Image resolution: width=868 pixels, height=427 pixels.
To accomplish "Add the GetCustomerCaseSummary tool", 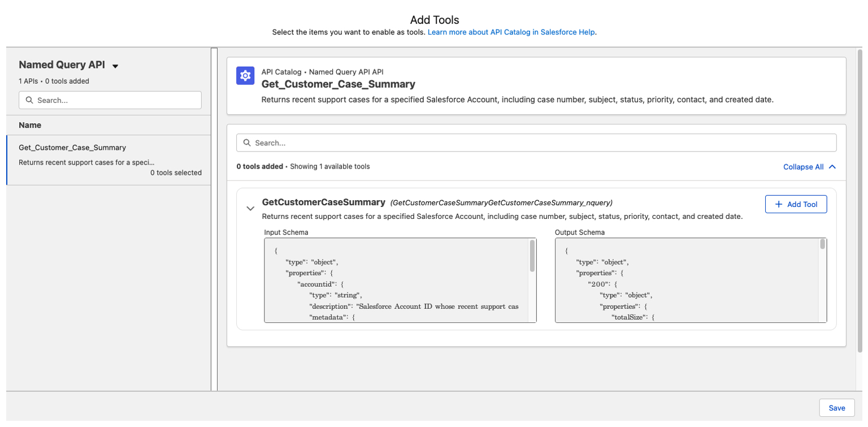I will tap(796, 204).
